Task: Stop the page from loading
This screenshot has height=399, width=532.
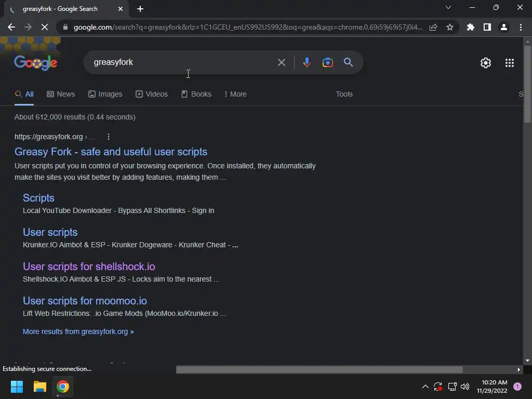Action: tap(45, 27)
